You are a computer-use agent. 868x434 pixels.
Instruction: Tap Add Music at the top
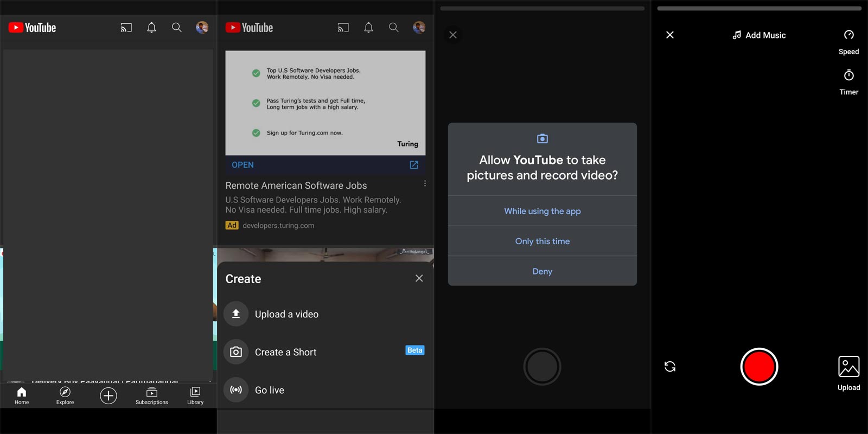click(x=759, y=35)
